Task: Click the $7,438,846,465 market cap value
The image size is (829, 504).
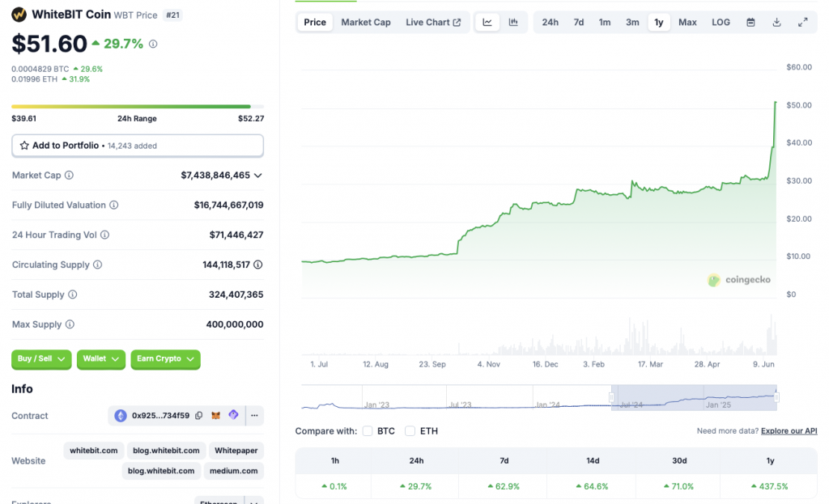Action: click(x=215, y=176)
